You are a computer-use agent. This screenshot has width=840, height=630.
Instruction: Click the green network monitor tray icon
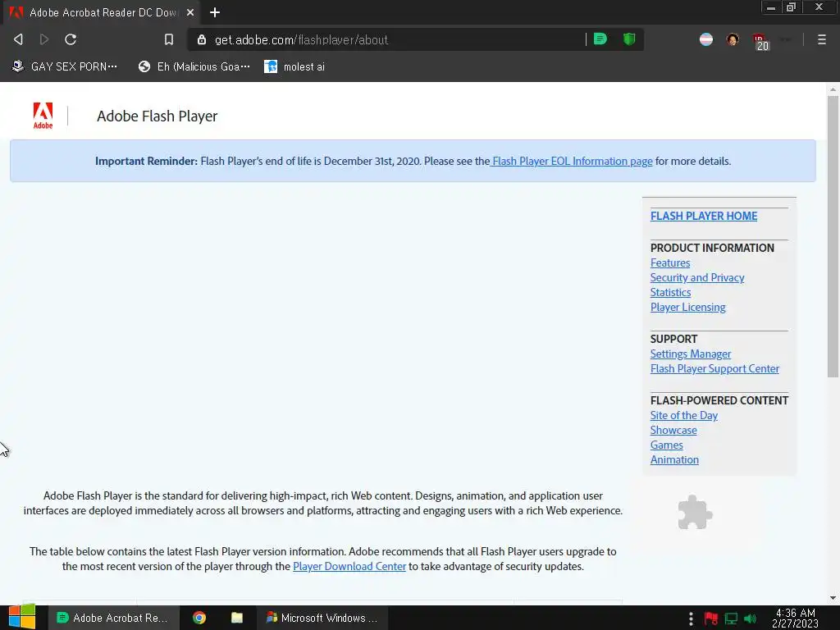coord(731,619)
